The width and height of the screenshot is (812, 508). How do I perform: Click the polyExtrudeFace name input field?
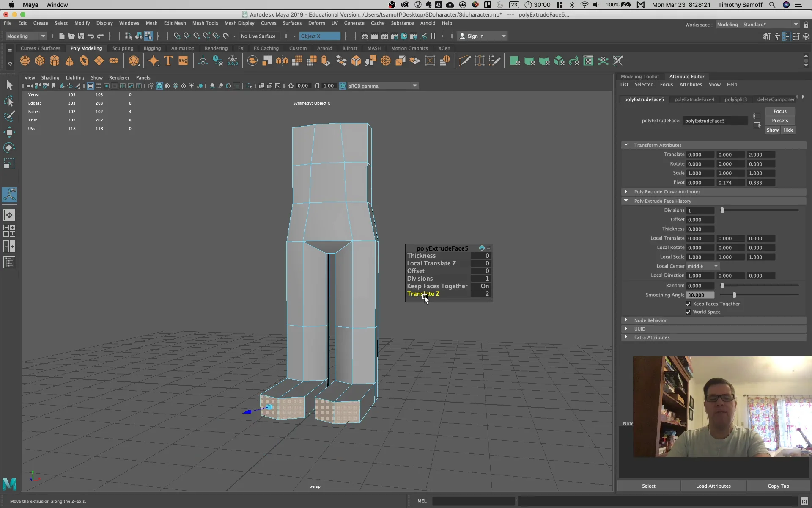coord(715,121)
